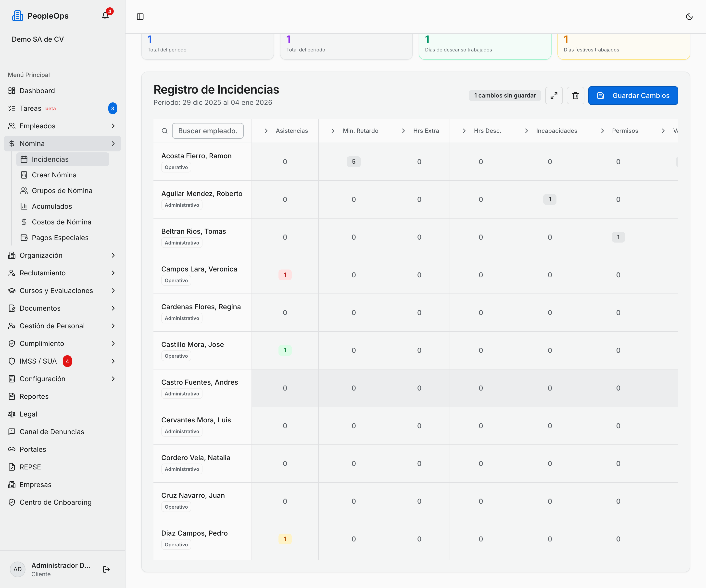Viewport: 706px width, 588px height.
Task: Click the trash discard changes icon
Action: 575,95
